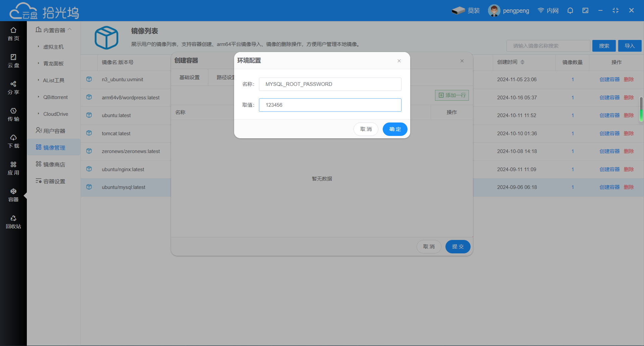This screenshot has height=346, width=644.
Task: Click the cube icon for zeronews/zeronews:latest
Action: (x=89, y=151)
